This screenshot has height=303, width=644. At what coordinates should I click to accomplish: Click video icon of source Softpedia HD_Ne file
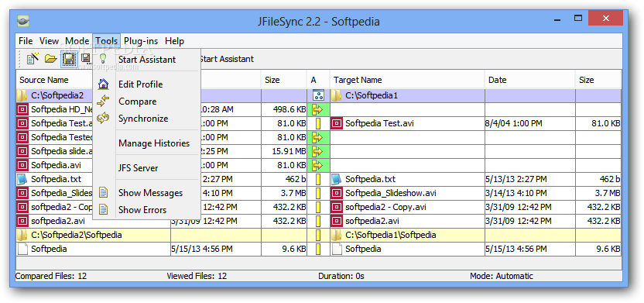click(22, 109)
